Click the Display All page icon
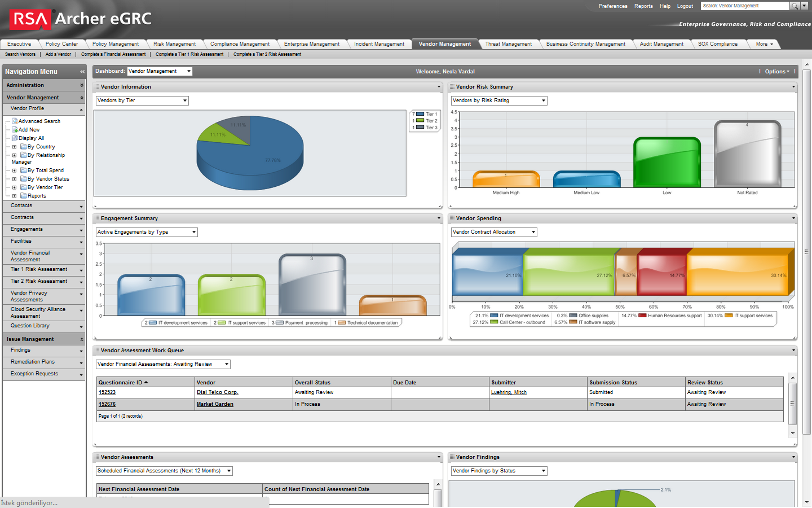Screen dimensions: 812x508 [x=15, y=138]
